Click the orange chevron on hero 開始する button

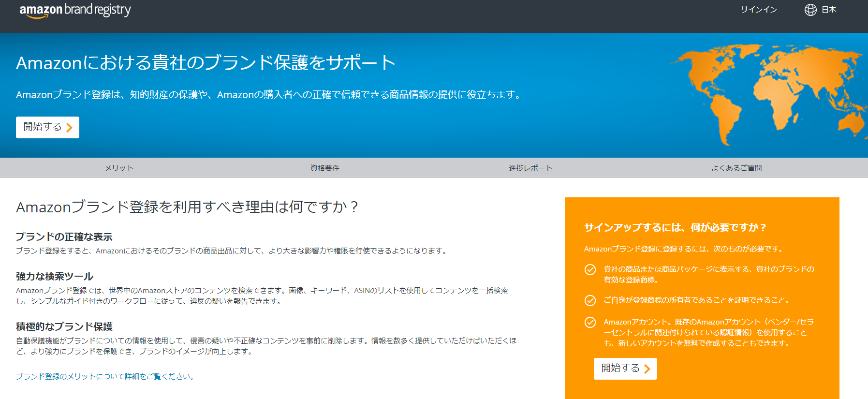coord(70,128)
